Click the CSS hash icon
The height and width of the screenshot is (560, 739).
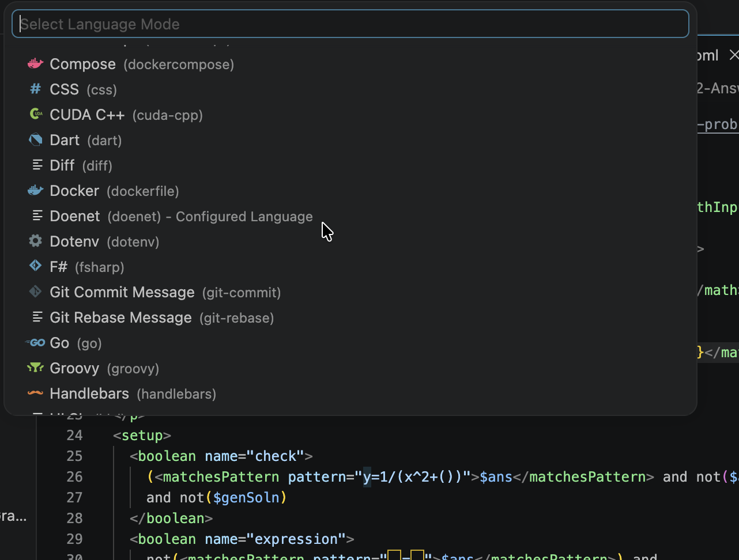(36, 89)
